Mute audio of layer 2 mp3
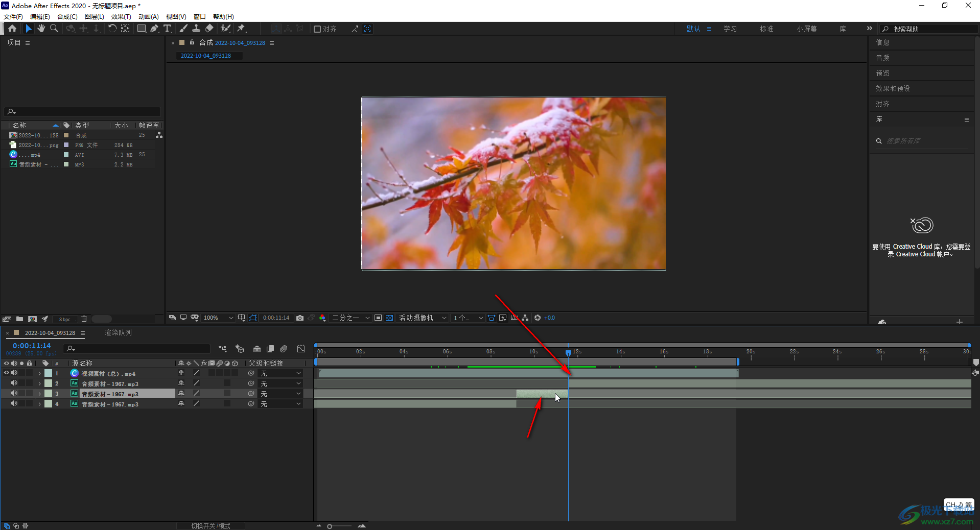 (x=14, y=383)
